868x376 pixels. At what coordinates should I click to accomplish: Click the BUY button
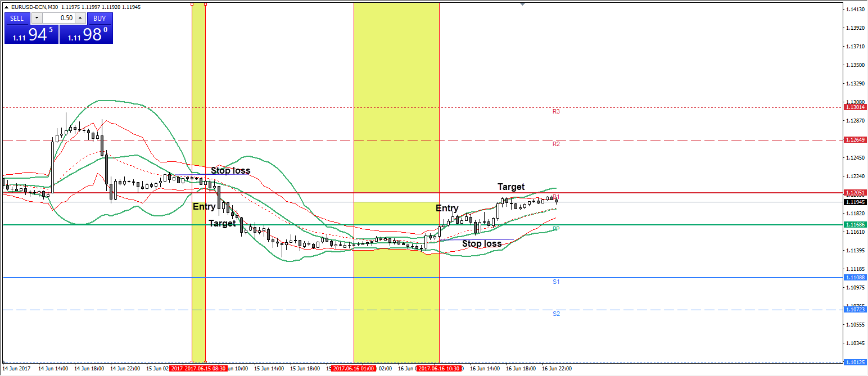click(100, 18)
